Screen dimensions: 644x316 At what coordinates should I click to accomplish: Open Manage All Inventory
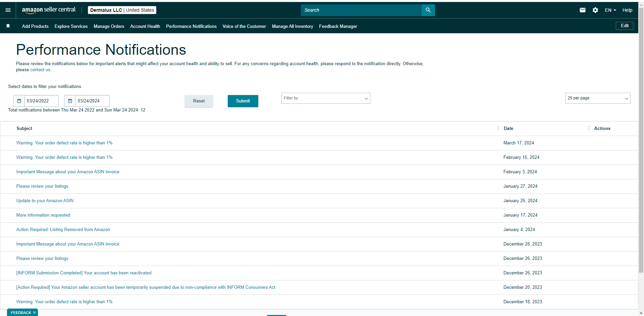click(292, 26)
